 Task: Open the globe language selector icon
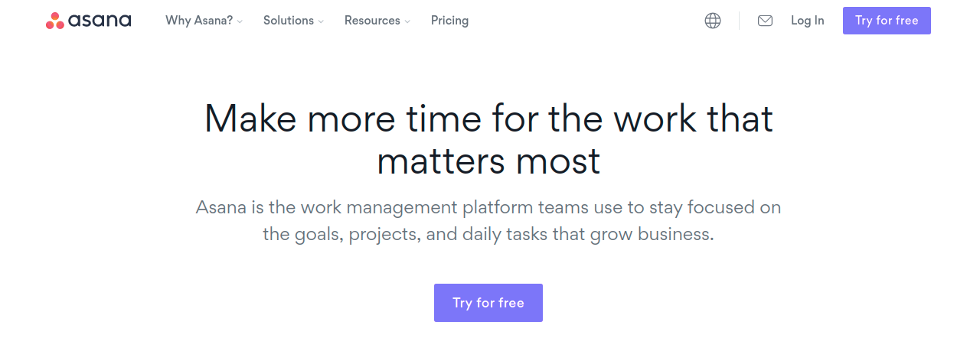713,21
